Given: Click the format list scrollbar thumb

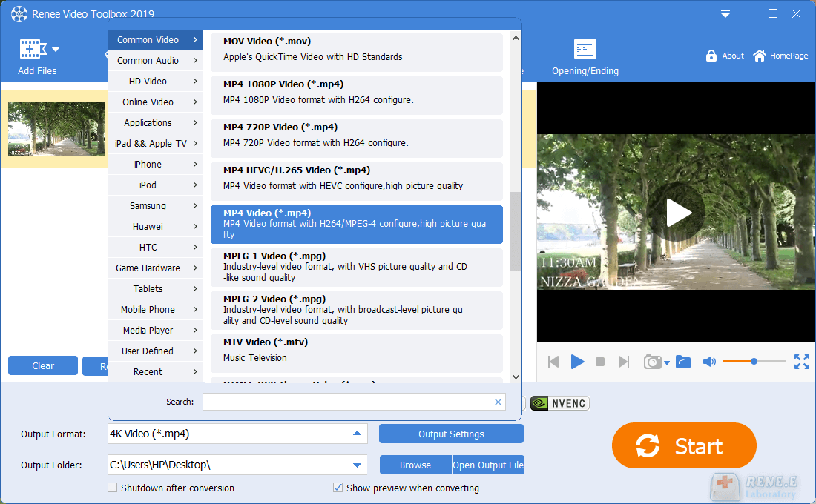Looking at the screenshot, I should coord(516,231).
